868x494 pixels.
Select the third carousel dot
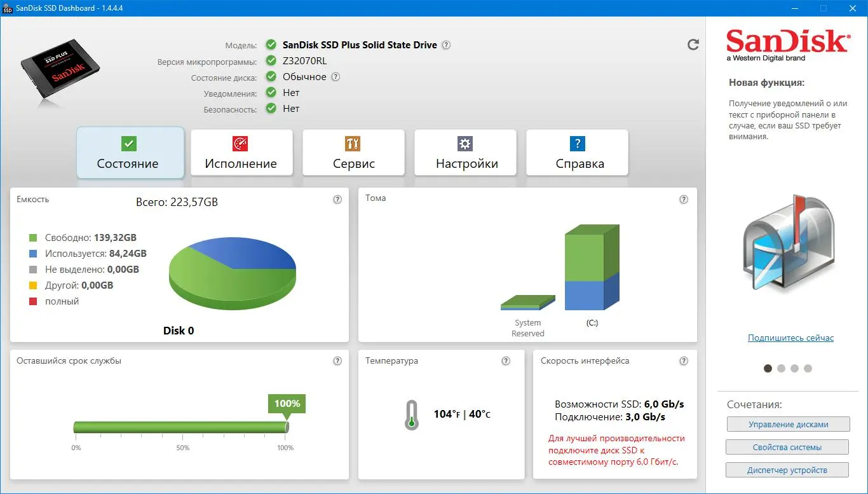click(794, 368)
